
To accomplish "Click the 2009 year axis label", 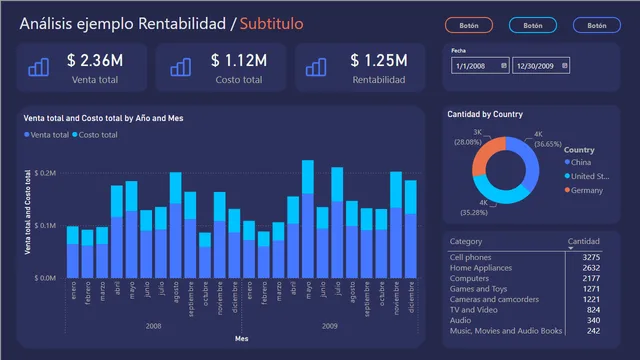I will coord(330,326).
